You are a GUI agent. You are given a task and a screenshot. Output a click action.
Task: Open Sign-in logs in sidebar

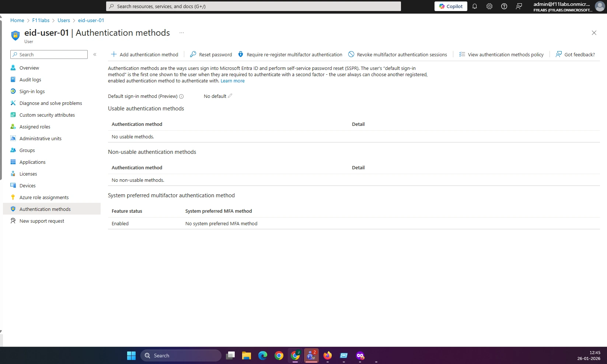tap(32, 91)
